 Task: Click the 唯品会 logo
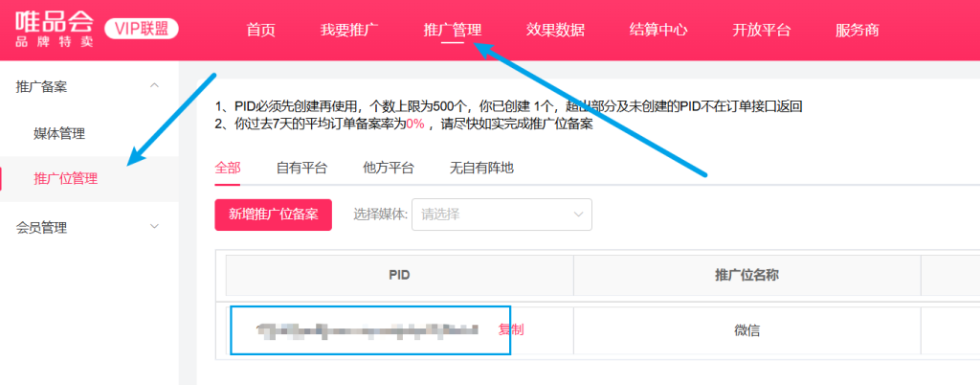55,30
